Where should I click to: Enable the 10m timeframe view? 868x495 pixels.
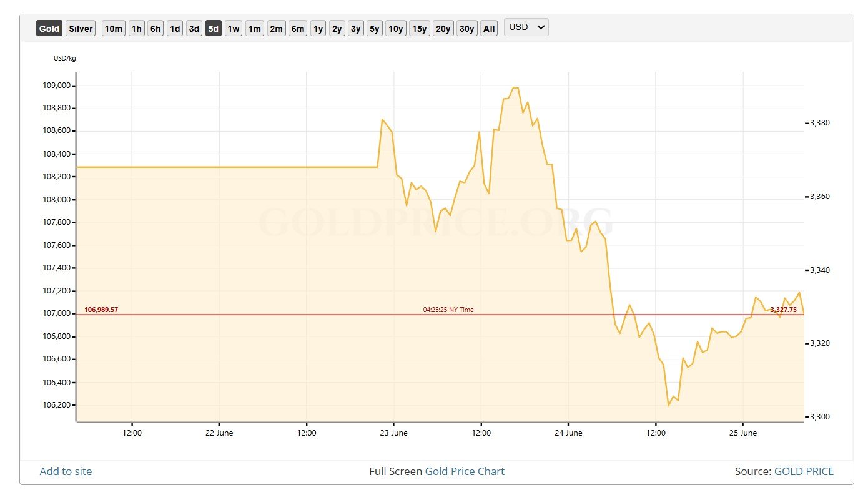coord(113,28)
